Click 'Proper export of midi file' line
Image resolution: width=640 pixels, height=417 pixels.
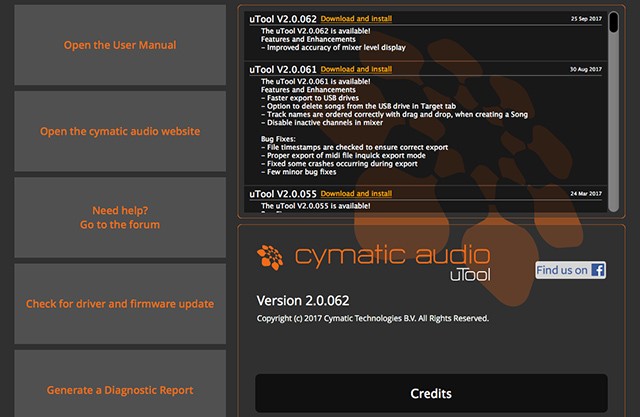pos(344,155)
